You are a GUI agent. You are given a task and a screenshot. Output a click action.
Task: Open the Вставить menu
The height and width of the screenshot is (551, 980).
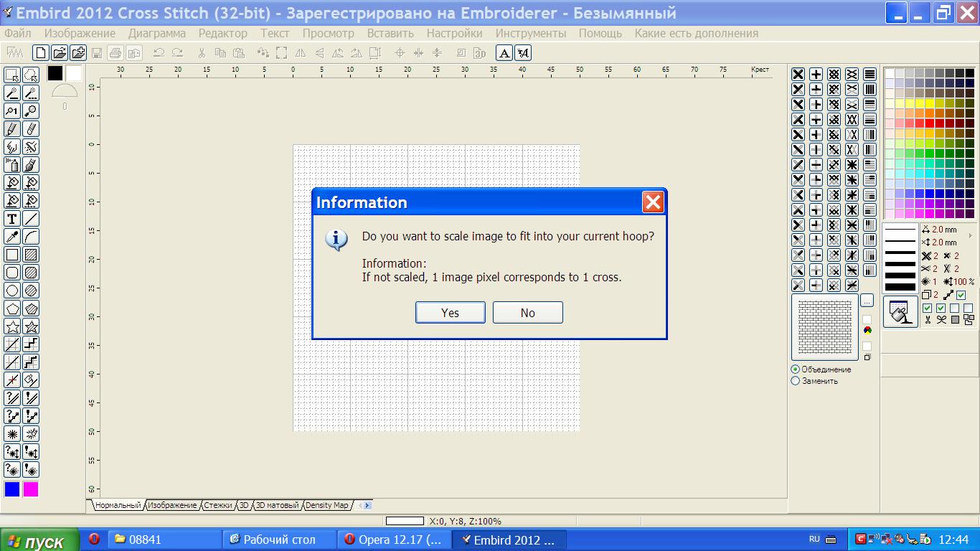pos(390,33)
